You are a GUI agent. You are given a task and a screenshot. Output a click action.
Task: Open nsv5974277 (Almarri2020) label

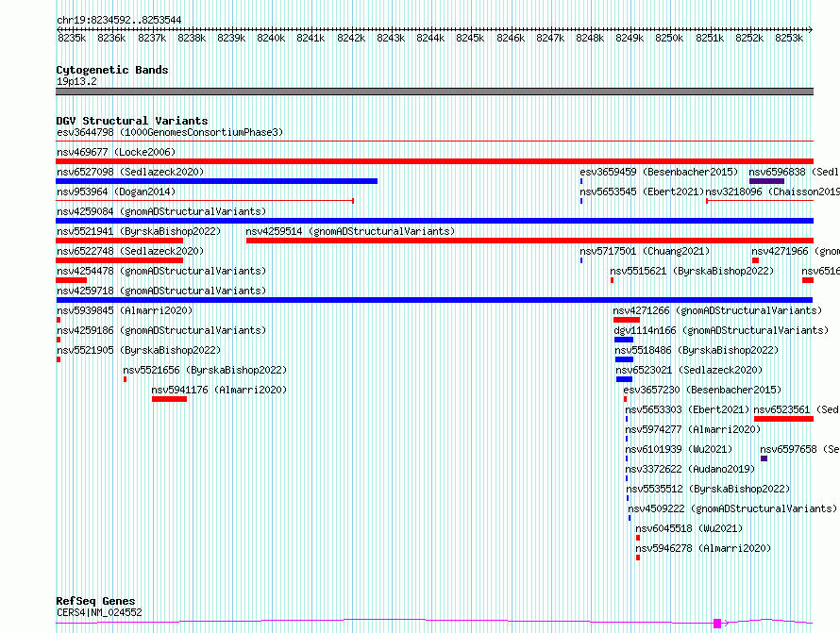(x=693, y=429)
